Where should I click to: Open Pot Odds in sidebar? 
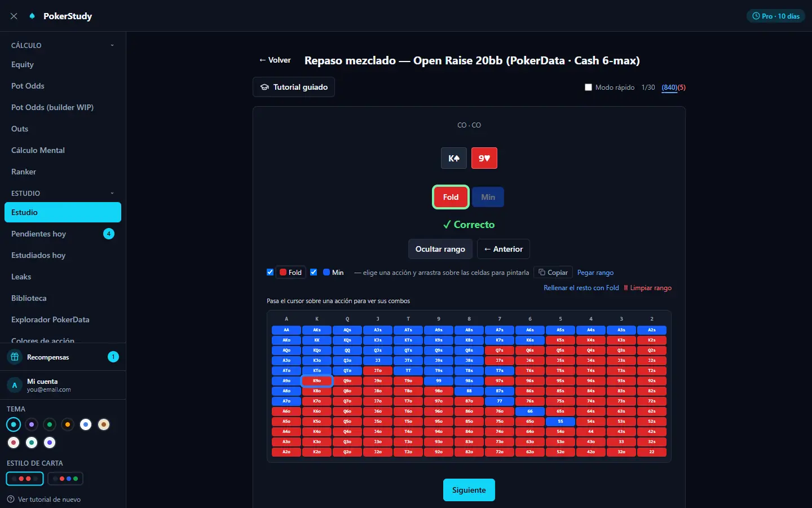pyautogui.click(x=63, y=86)
